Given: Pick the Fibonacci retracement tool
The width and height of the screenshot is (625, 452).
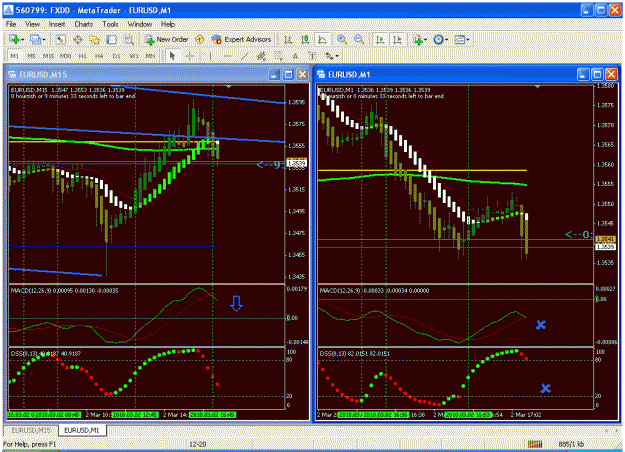Looking at the screenshot, I should 278,56.
